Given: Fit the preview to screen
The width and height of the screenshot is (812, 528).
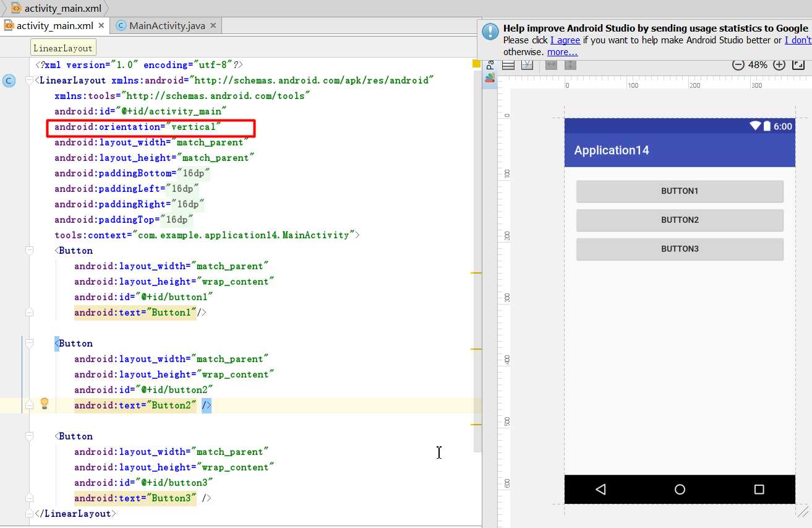Looking at the screenshot, I should pos(798,64).
